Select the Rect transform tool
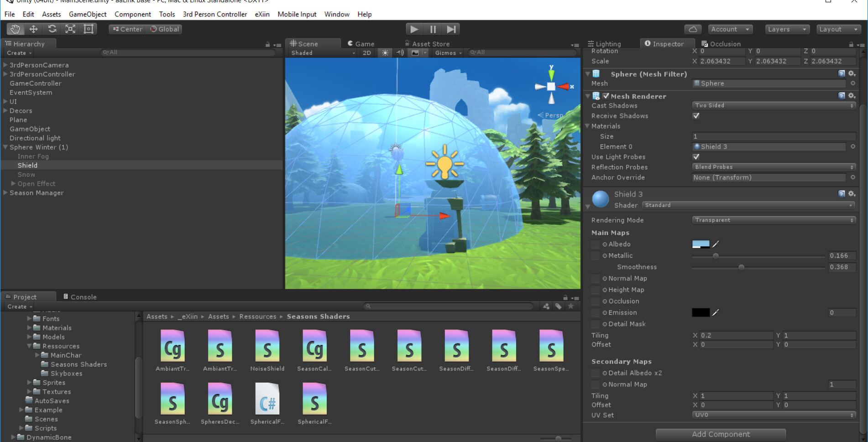Viewport: 868px width, 442px height. click(x=88, y=29)
